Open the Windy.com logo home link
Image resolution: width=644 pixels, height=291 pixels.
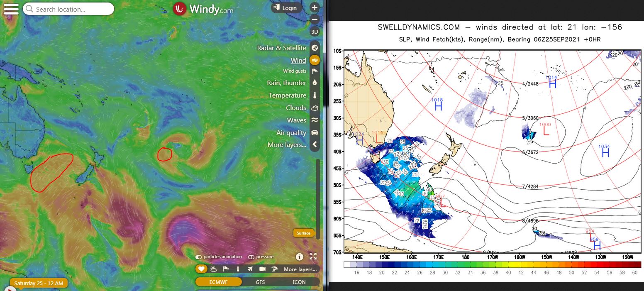[203, 9]
